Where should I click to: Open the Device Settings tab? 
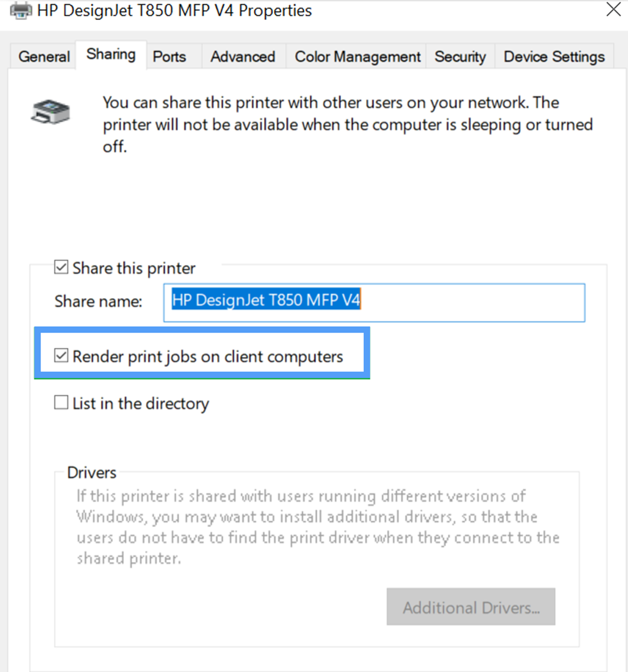tap(553, 57)
